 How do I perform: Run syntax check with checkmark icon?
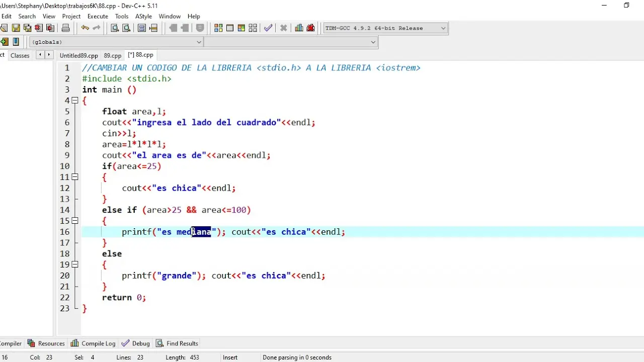click(268, 28)
